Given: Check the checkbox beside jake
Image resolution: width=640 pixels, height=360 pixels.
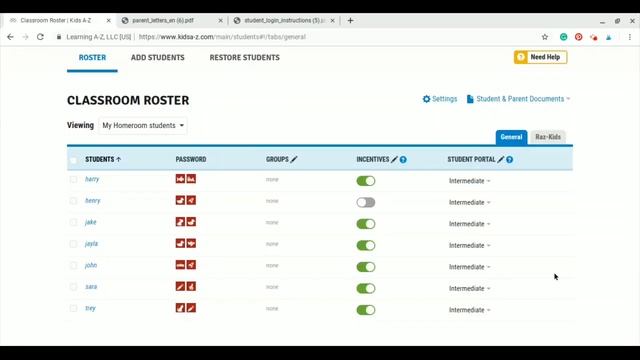Looking at the screenshot, I should 73,222.
